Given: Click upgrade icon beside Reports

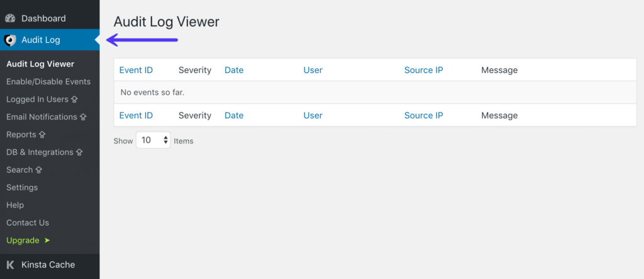Looking at the screenshot, I should tap(43, 134).
